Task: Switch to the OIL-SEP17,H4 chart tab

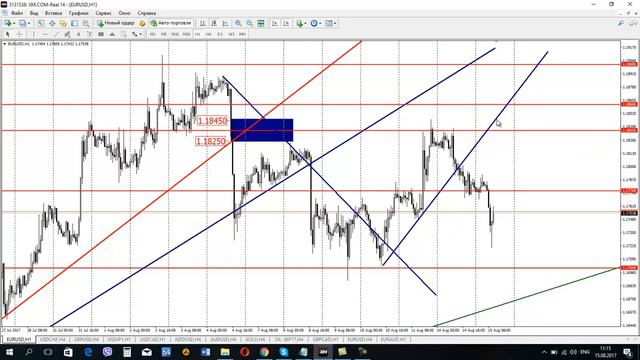Action: (x=289, y=339)
